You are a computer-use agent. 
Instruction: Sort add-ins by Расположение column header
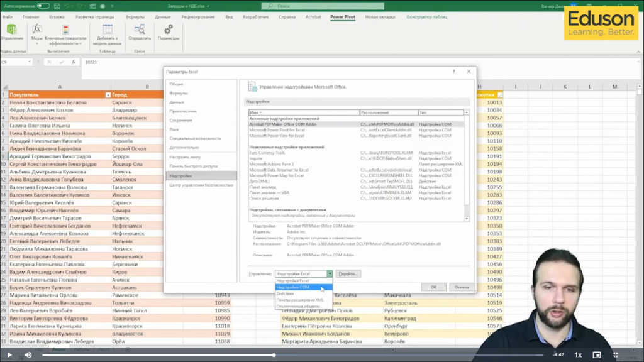(389, 112)
